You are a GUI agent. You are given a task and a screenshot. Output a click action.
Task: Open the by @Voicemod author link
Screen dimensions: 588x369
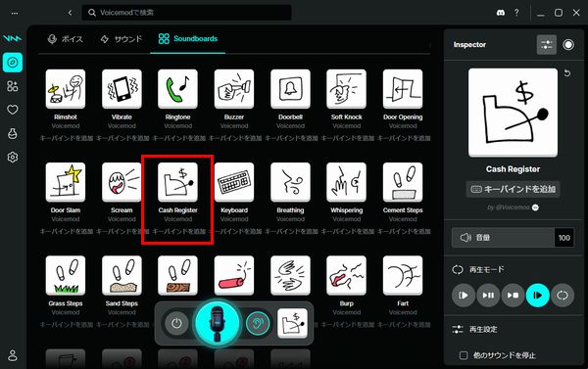513,208
